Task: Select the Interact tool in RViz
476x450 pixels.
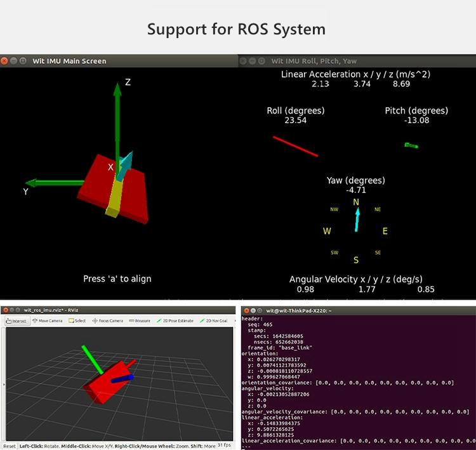Action: [x=18, y=321]
